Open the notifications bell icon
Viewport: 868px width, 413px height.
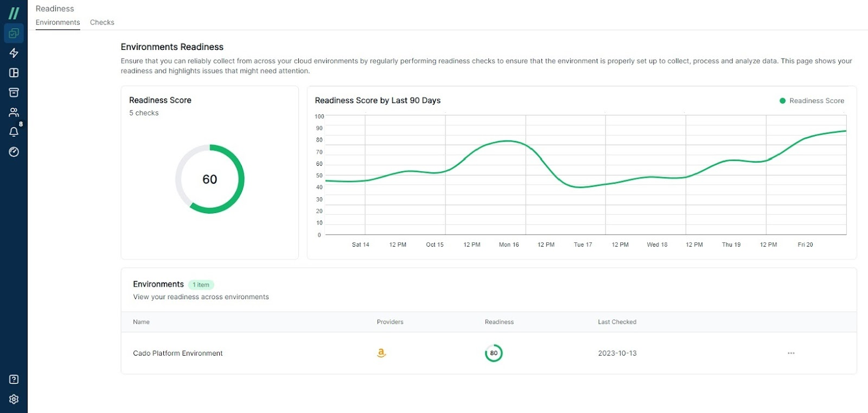(14, 132)
